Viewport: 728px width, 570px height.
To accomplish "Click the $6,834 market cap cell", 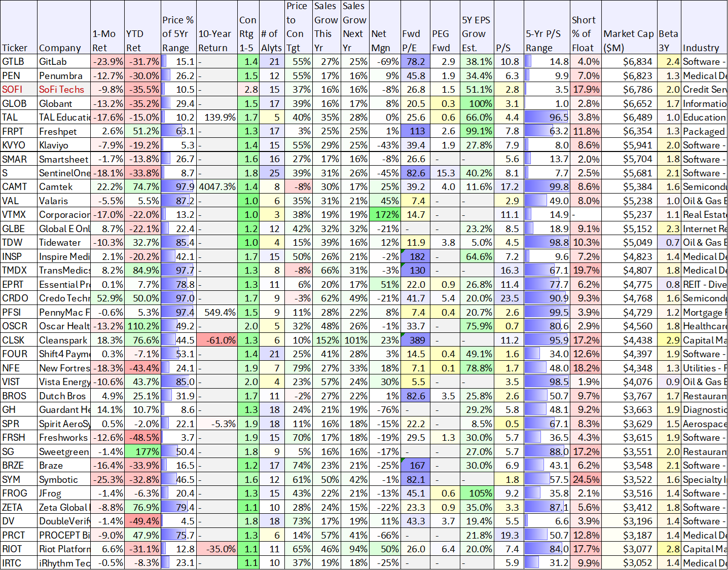I will coord(629,62).
